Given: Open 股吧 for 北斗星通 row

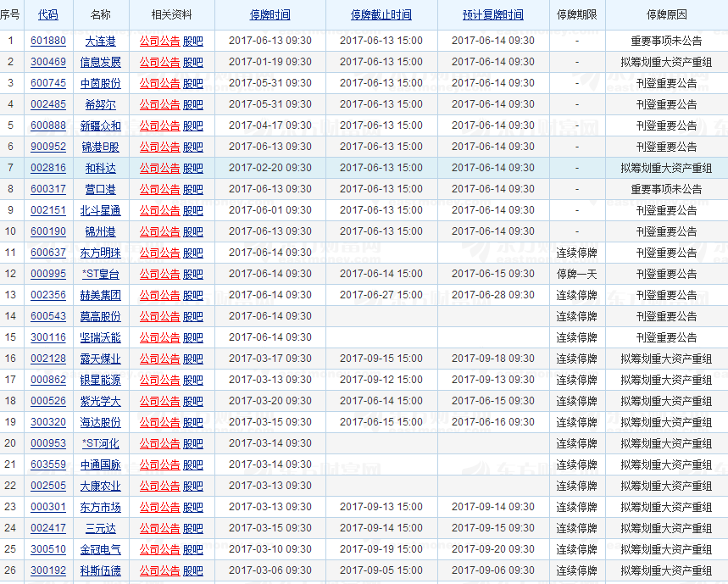Looking at the screenshot, I should (x=192, y=211).
